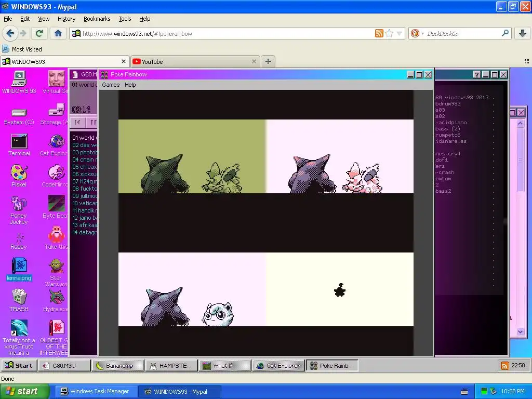Switch to HAMPSTE... taskbar item
The height and width of the screenshot is (399, 532).
171,365
